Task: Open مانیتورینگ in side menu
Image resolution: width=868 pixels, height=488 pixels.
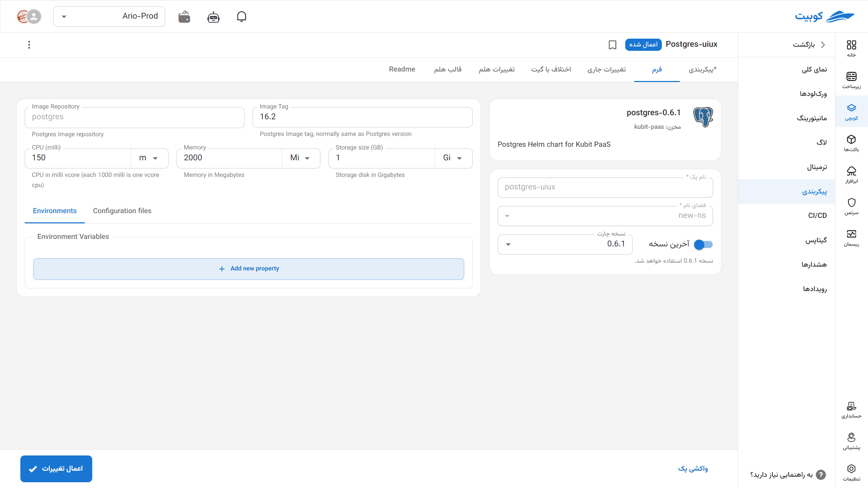Action: (x=787, y=118)
